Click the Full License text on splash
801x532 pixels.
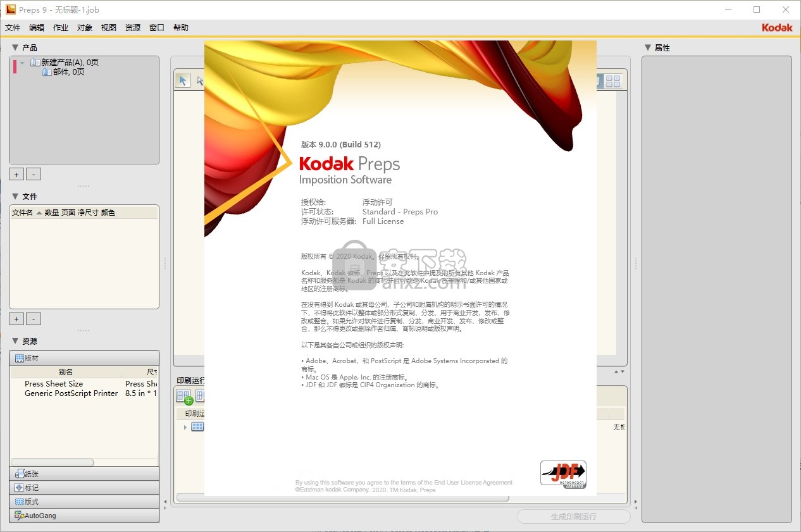383,221
